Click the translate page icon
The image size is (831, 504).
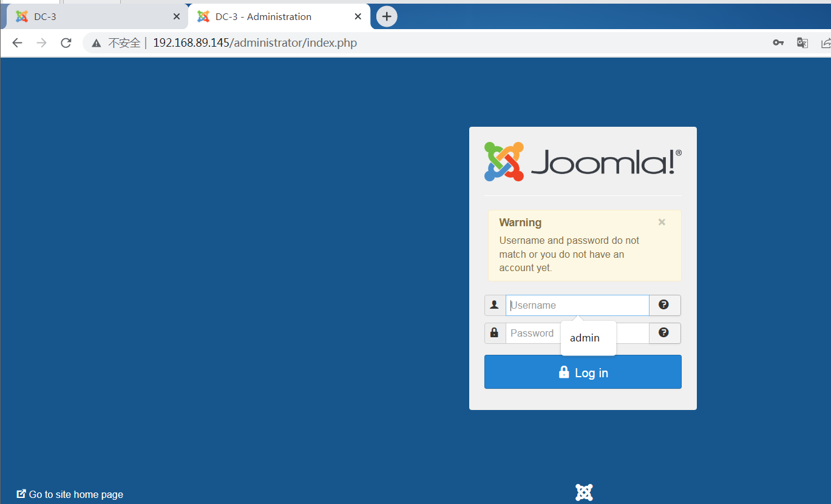802,42
